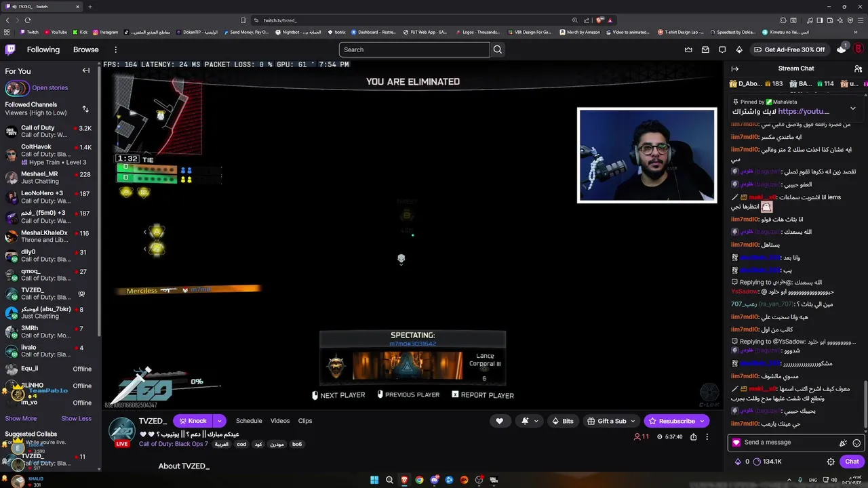Click Show Less in followed channels

76,418
